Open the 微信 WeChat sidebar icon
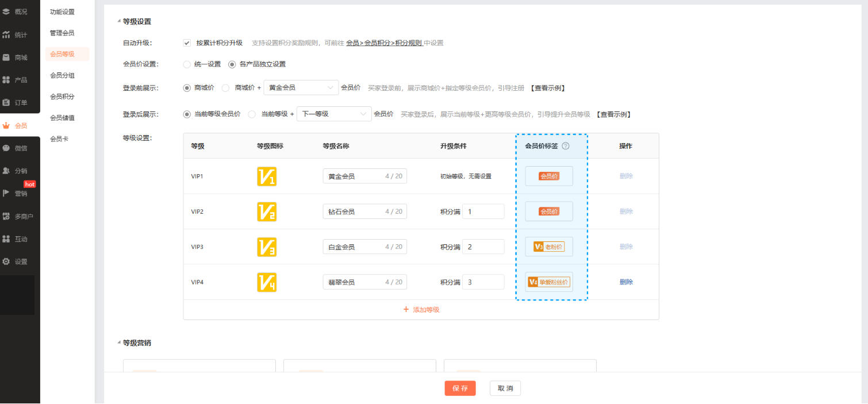Image resolution: width=868 pixels, height=404 pixels. pyautogui.click(x=6, y=148)
